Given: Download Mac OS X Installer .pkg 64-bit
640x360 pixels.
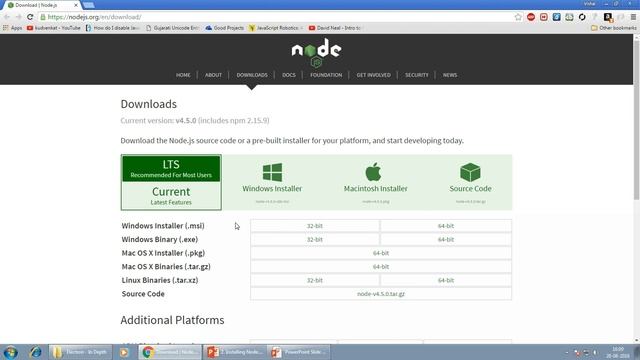Looking at the screenshot, I should click(381, 253).
